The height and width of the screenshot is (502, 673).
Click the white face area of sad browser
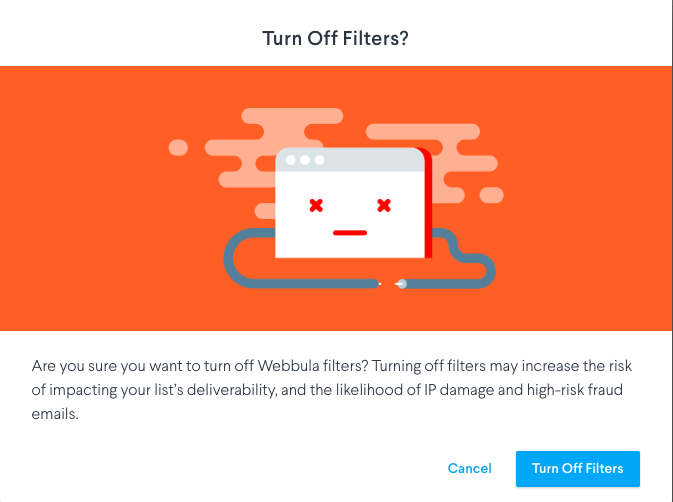[350, 215]
